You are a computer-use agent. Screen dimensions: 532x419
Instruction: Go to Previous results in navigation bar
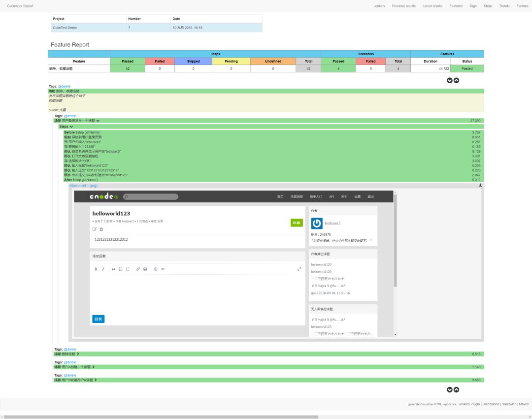click(x=403, y=6)
